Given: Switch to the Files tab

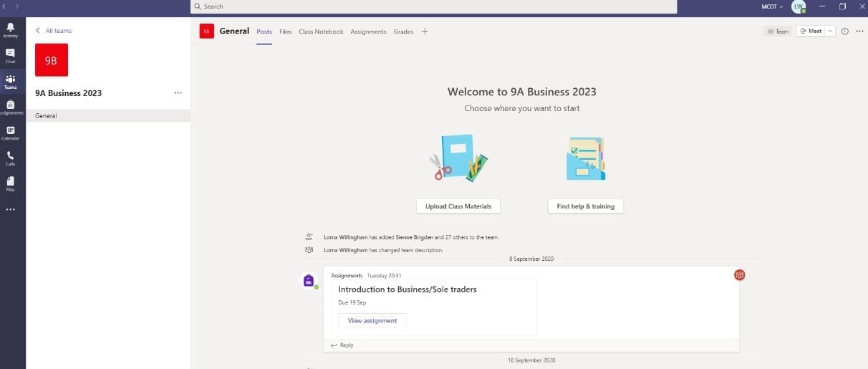Looking at the screenshot, I should [x=285, y=32].
